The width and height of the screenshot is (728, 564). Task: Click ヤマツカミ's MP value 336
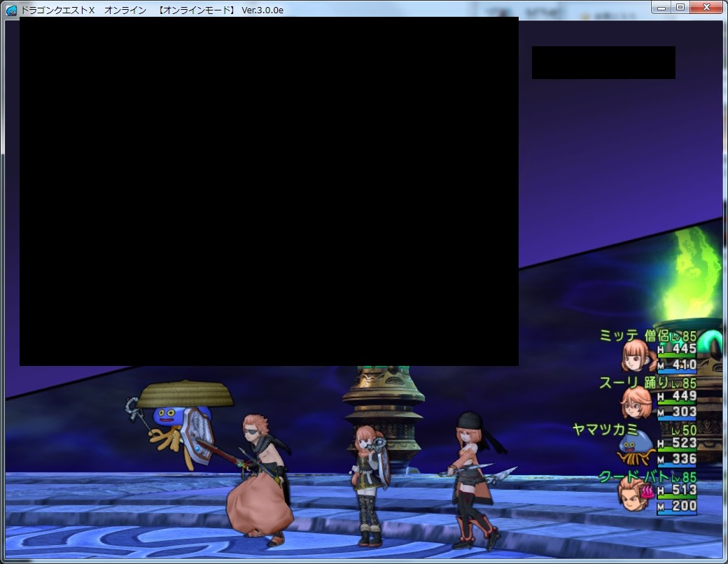coord(685,458)
